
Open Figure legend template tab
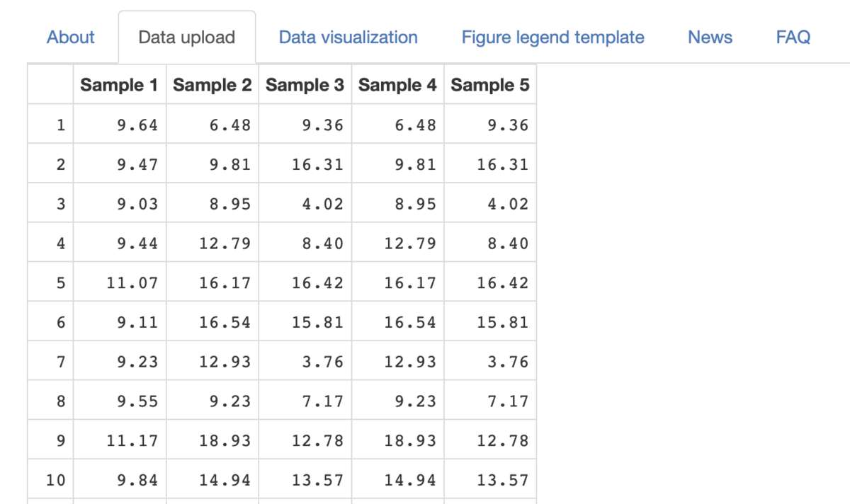[x=553, y=38]
